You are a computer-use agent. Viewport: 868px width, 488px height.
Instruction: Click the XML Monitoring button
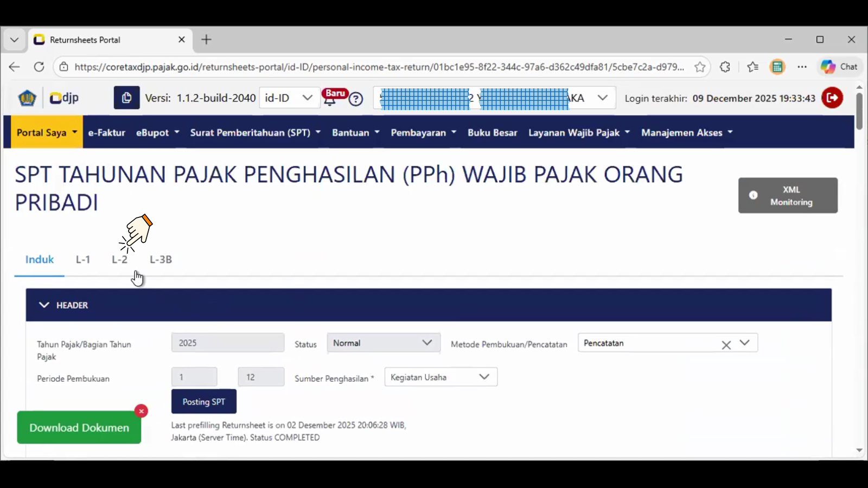(x=788, y=196)
